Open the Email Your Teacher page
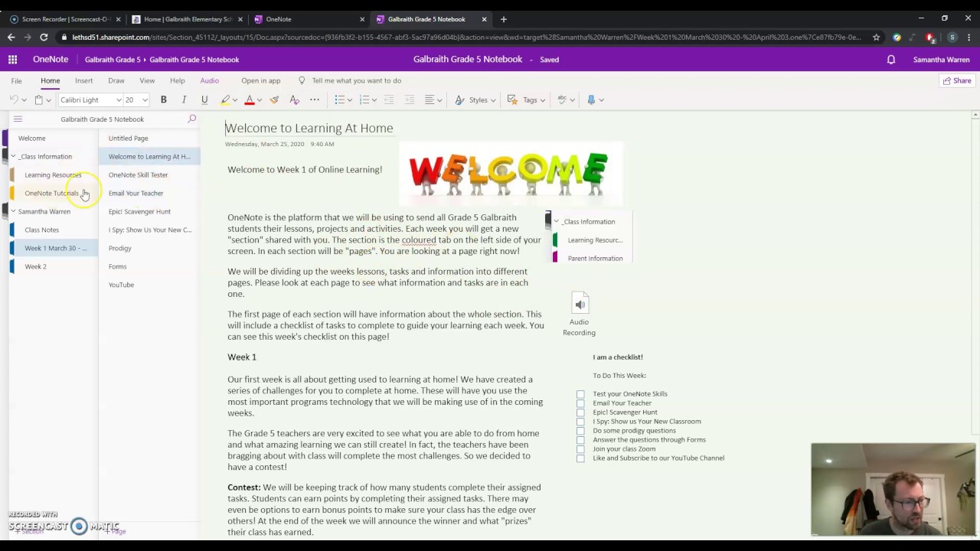 149,193
